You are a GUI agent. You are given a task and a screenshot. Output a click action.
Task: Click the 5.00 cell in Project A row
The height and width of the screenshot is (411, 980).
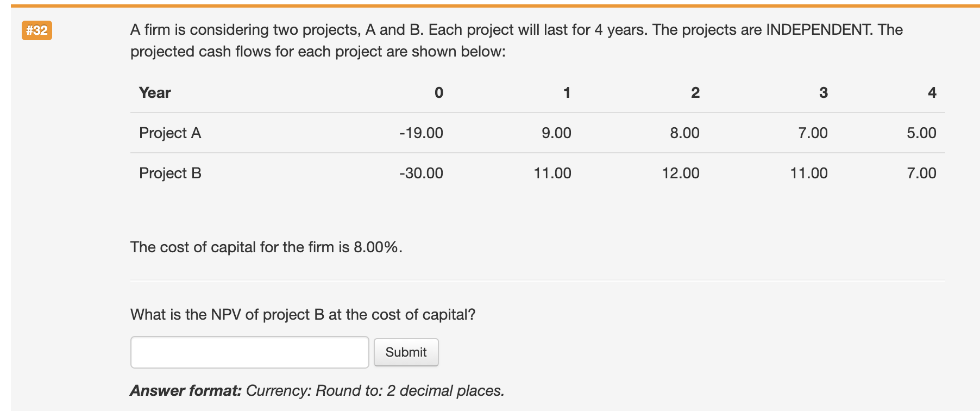(922, 133)
